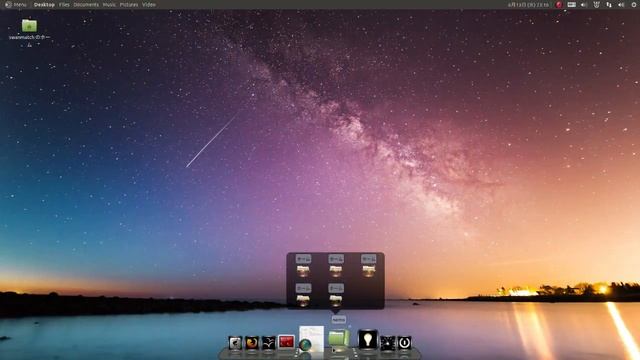Open the red application icon in the dock

286,342
